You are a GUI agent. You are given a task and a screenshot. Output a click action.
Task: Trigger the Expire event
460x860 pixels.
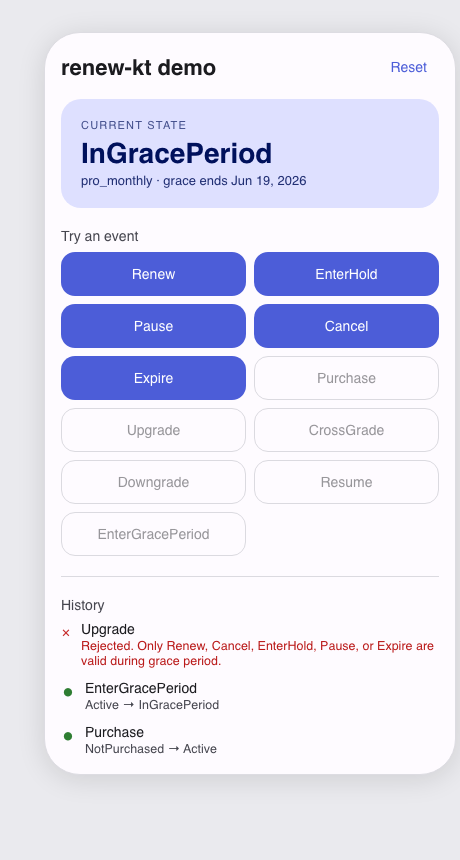pyautogui.click(x=154, y=378)
